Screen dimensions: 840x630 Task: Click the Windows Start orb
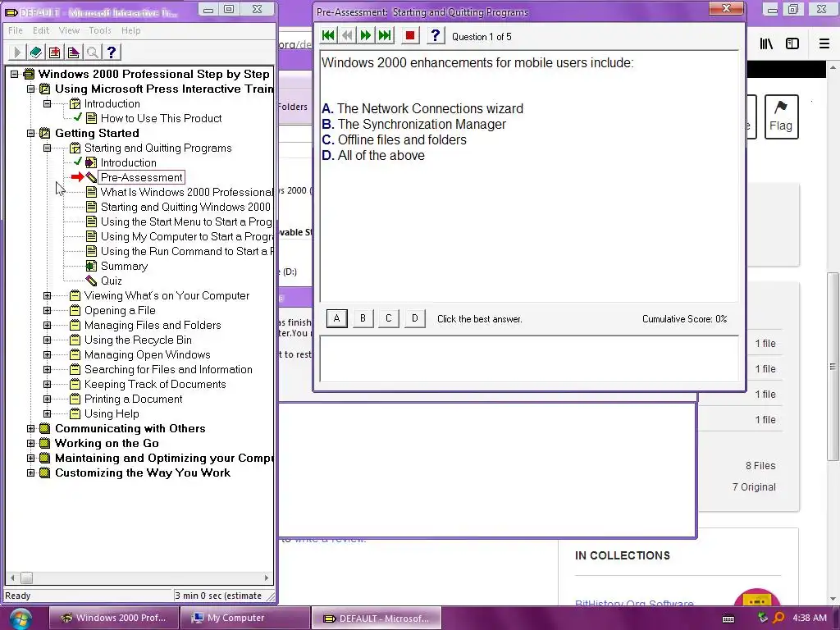pyautogui.click(x=20, y=619)
